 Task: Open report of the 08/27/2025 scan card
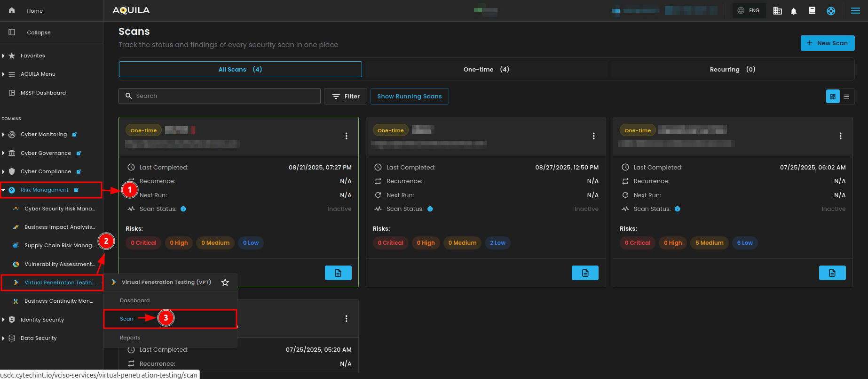tap(585, 273)
